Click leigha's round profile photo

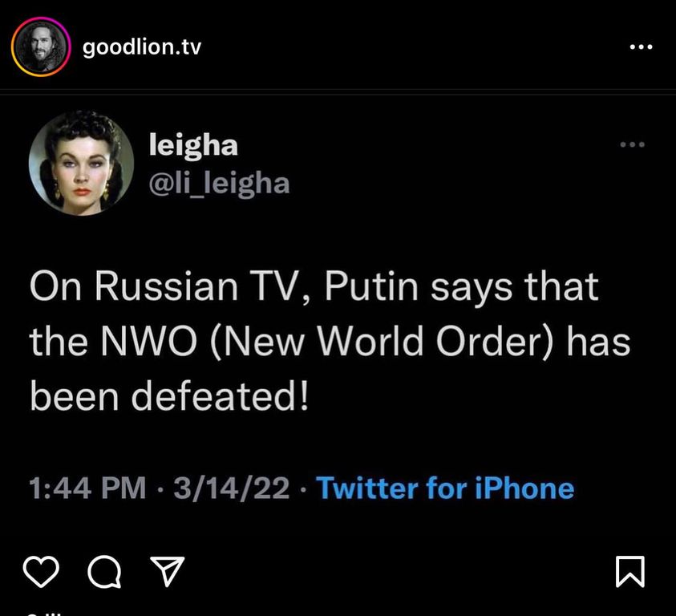coord(80,163)
